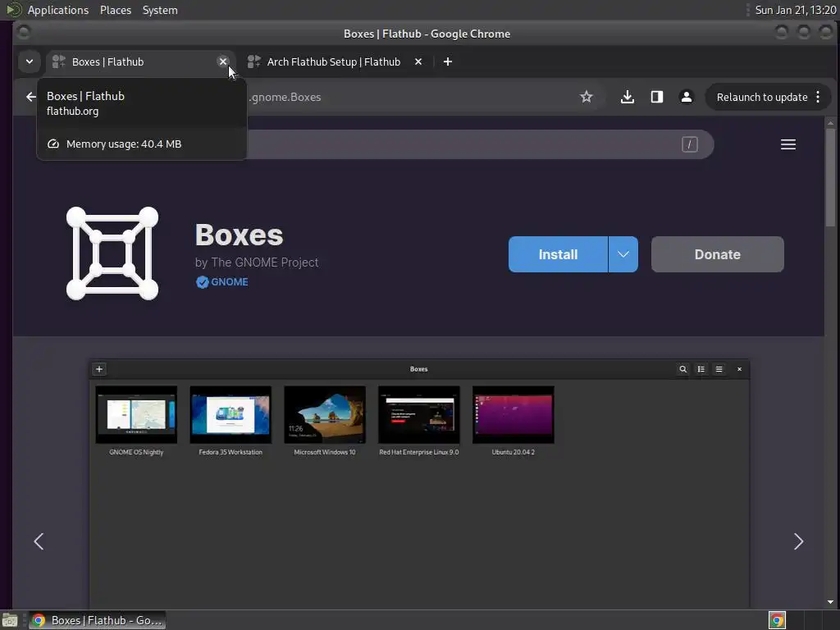Click the page vertical scrollbar thumb
This screenshot has height=630, width=840.
(x=830, y=177)
